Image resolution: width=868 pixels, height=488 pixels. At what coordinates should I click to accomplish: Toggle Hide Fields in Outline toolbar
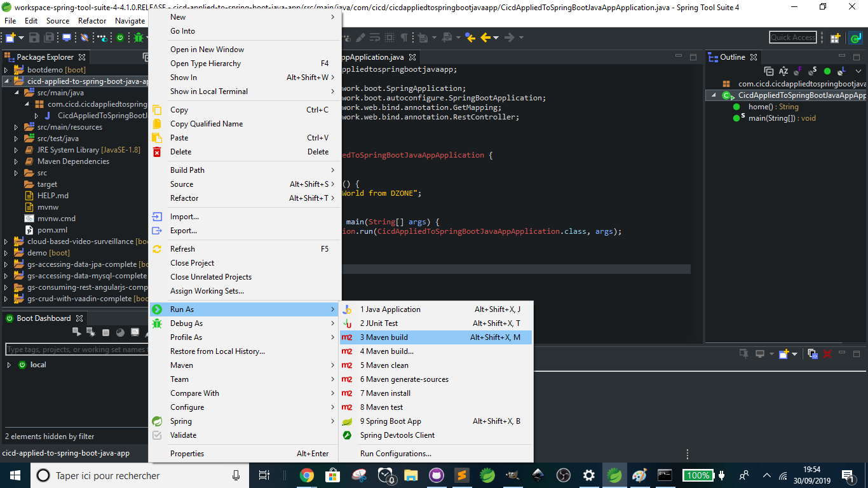coord(798,71)
